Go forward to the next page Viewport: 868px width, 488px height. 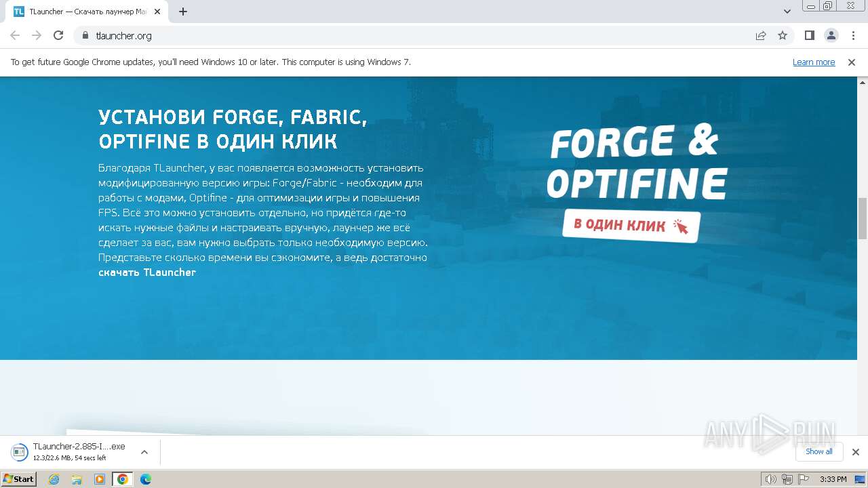pos(37,35)
